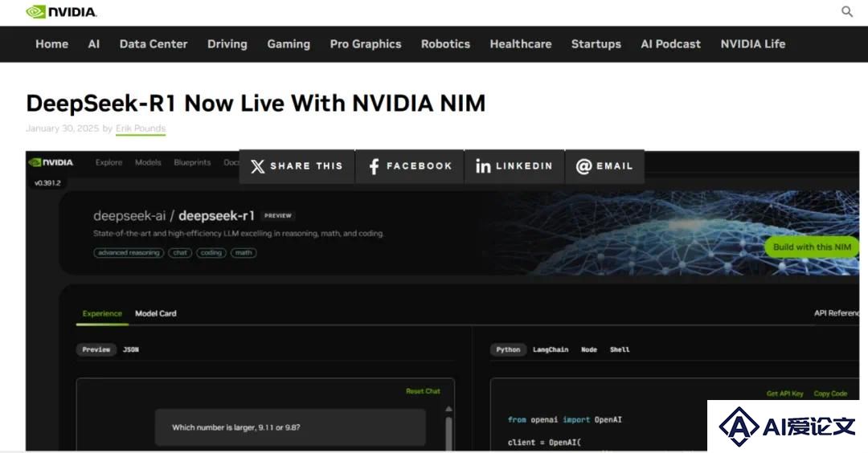The height and width of the screenshot is (453, 868).
Task: Click the v0.391.2 version label
Action: pos(47,183)
